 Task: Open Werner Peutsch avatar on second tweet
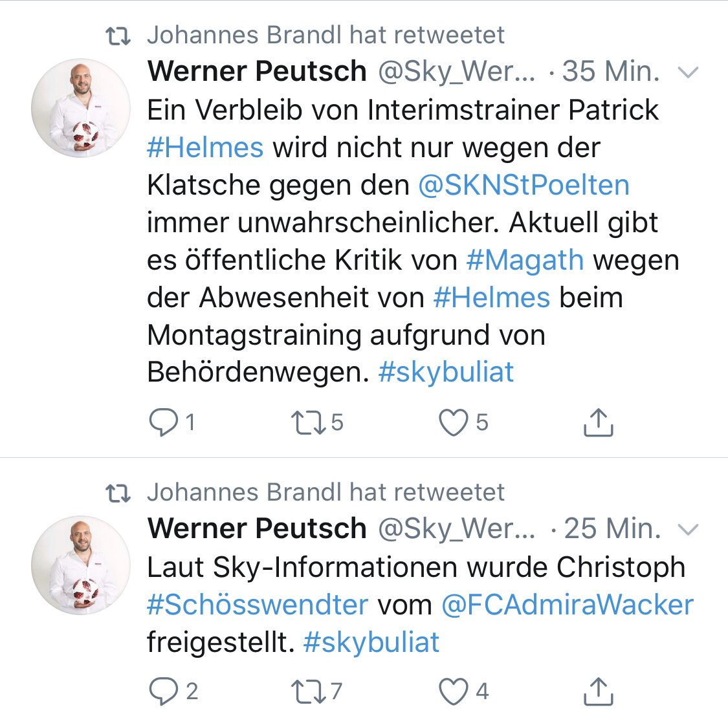click(x=81, y=565)
